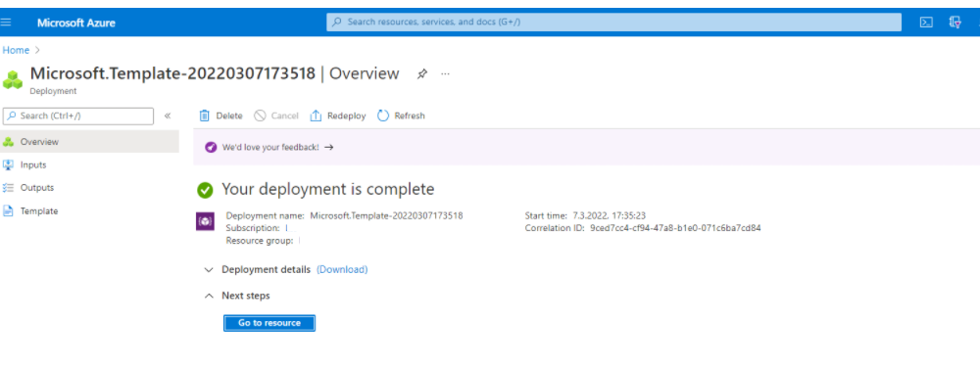
Task: Click the Resource group label
Action: pyautogui.click(x=260, y=241)
